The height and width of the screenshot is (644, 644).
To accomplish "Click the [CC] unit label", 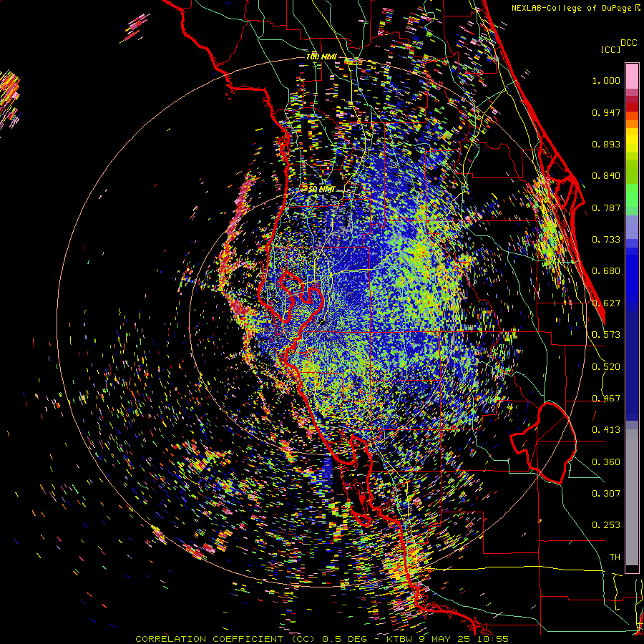I will 611,49.
